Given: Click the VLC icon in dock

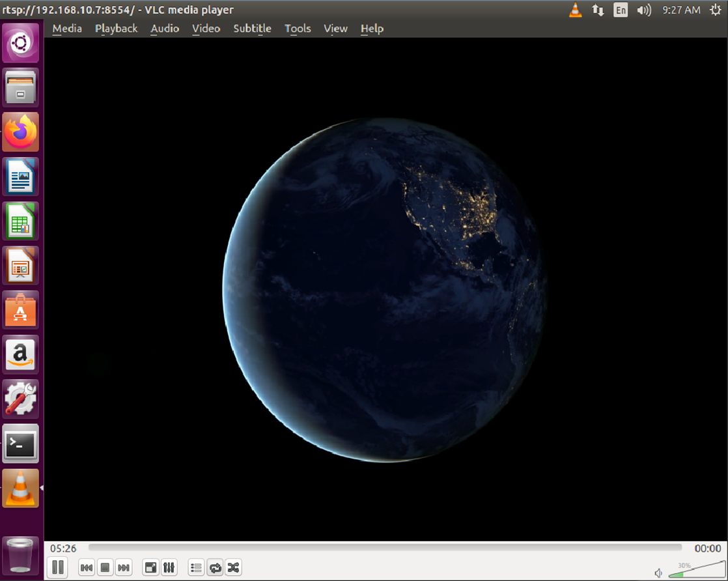Looking at the screenshot, I should point(20,489).
